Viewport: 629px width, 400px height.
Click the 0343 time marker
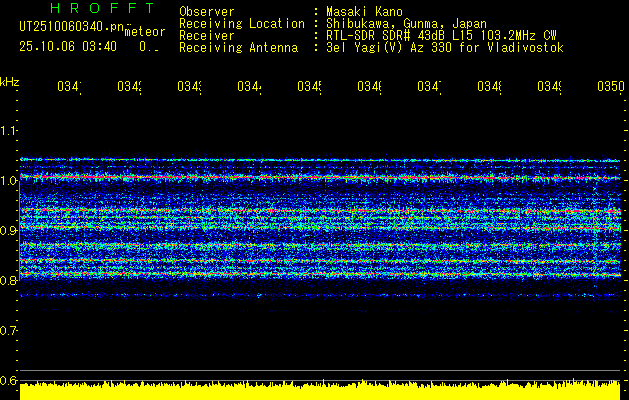189,87
